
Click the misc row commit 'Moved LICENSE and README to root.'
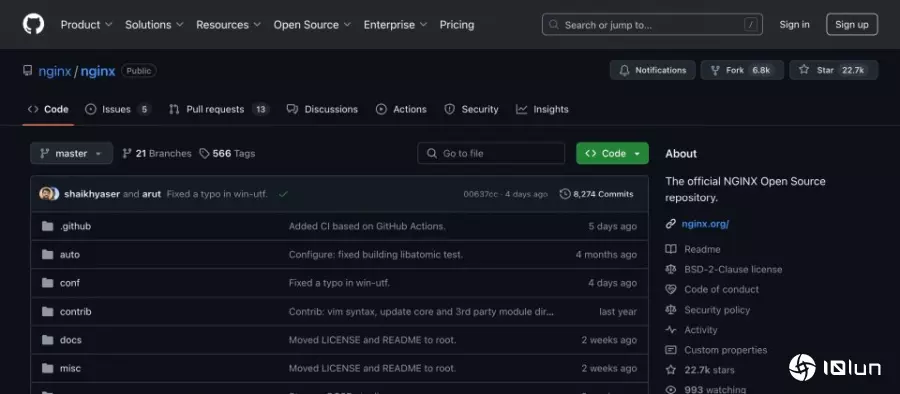tap(373, 369)
